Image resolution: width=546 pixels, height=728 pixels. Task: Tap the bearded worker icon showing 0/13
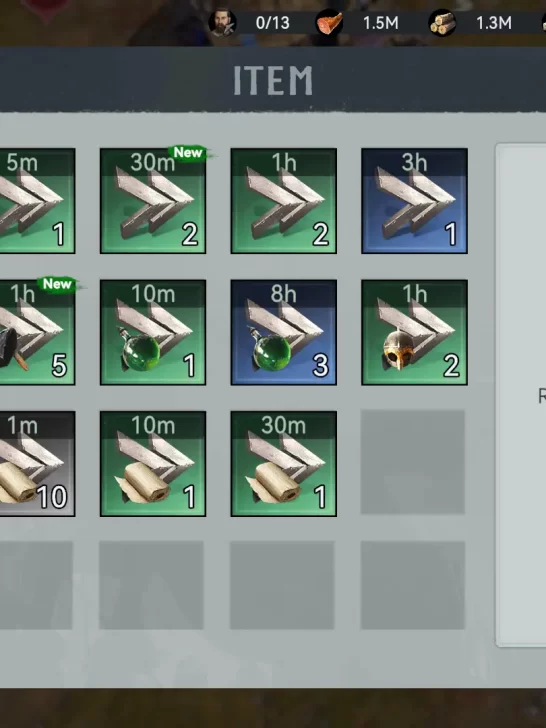222,22
